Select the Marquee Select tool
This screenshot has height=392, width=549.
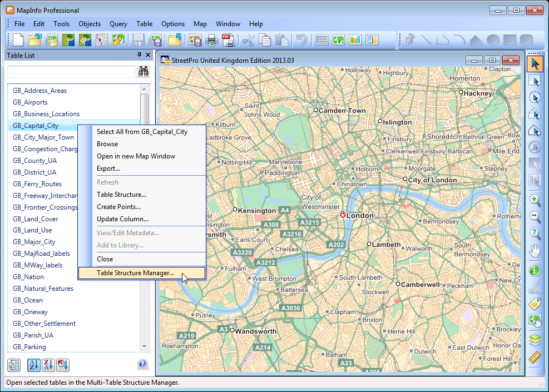click(x=535, y=81)
